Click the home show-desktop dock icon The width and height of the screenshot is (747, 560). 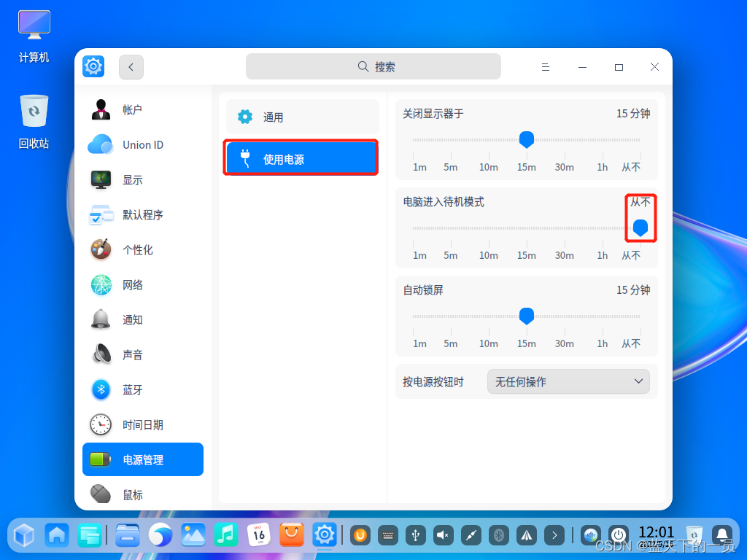57,535
